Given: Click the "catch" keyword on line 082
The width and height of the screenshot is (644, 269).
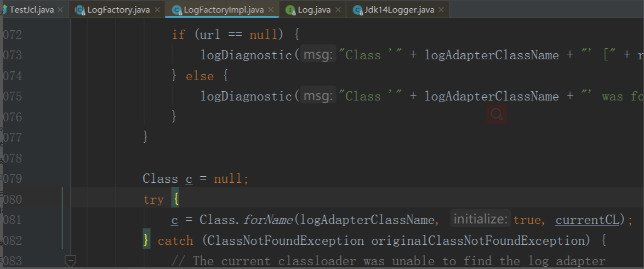Looking at the screenshot, I should click(175, 240).
